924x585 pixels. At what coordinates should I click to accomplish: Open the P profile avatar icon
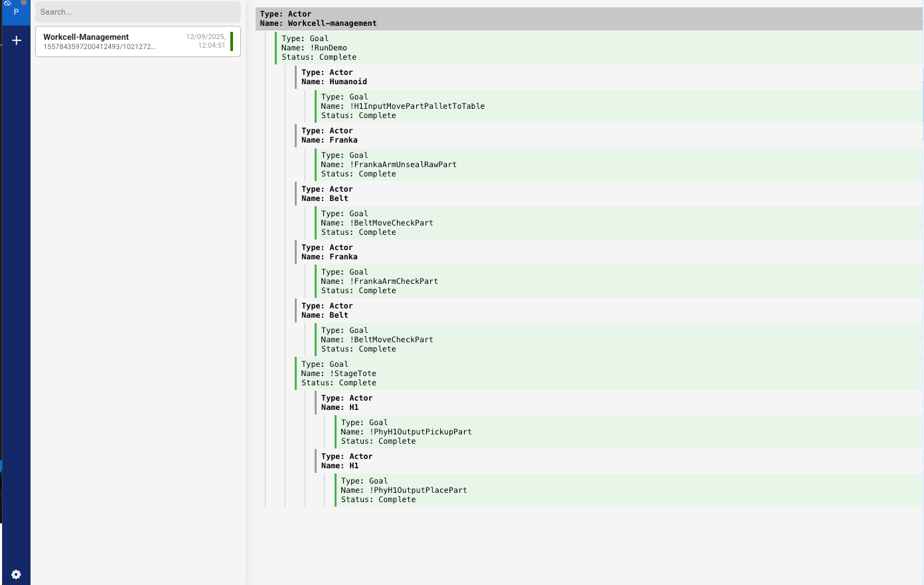click(x=16, y=12)
